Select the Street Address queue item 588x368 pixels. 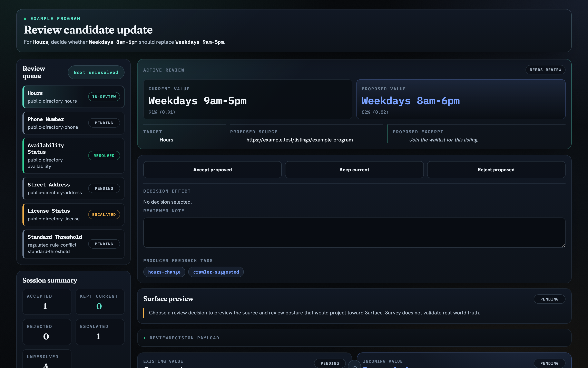pos(73,188)
